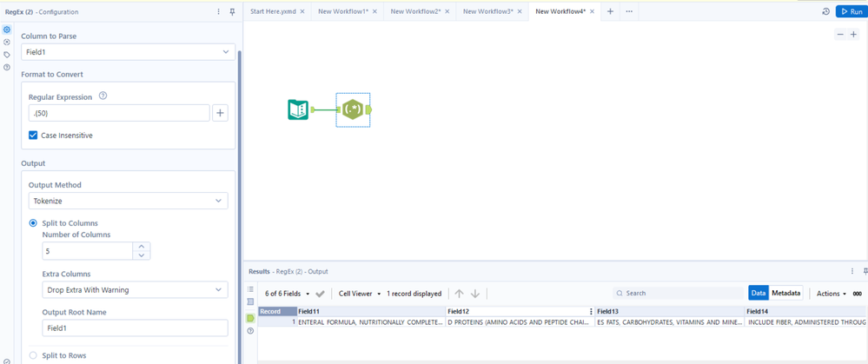The image size is (868, 364).
Task: Close the New Workflow1 tab
Action: [374, 11]
